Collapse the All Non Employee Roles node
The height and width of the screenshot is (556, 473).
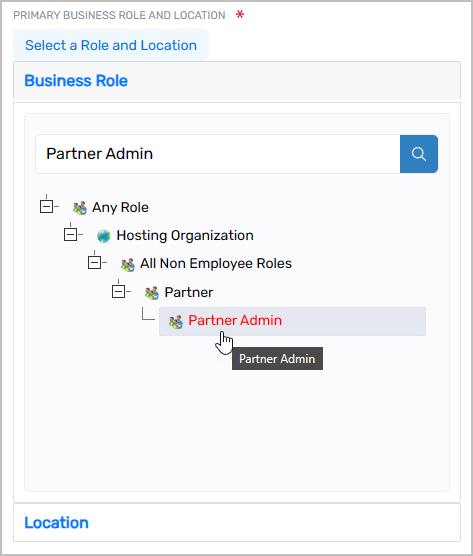pyautogui.click(x=94, y=263)
